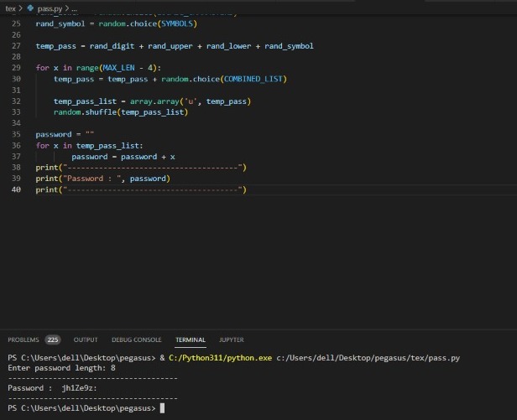517x420 pixels.
Task: Click C:/Python311/python.exe in the terminal
Action: pos(220,358)
